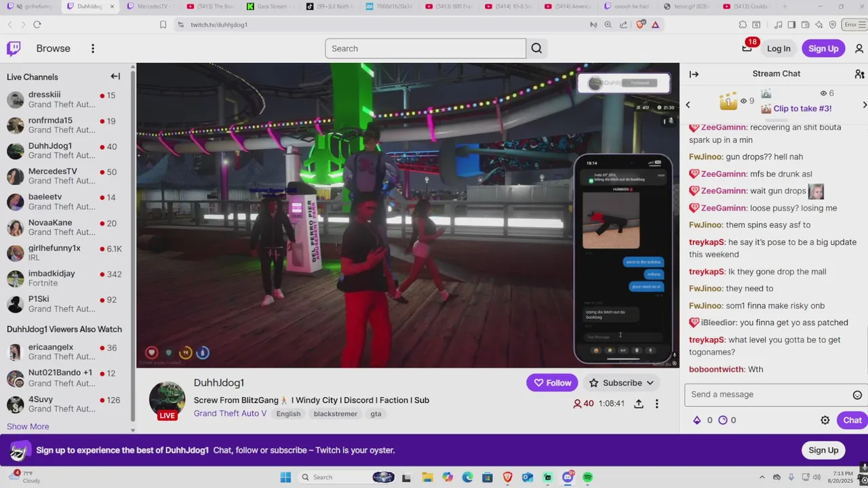Open imbadkidjay Fortnite channel
Image resolution: width=868 pixels, height=488 pixels.
point(67,279)
